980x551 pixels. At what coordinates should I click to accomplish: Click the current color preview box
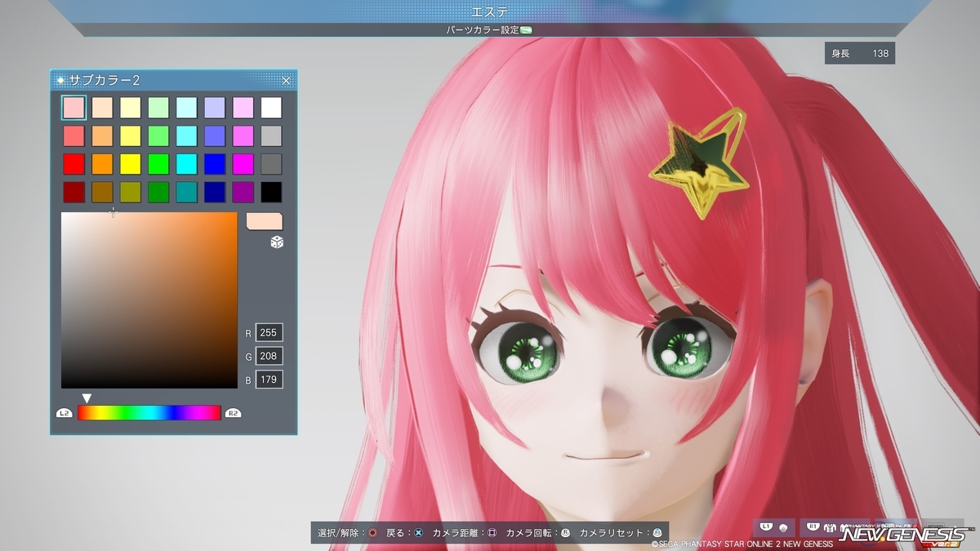[264, 221]
